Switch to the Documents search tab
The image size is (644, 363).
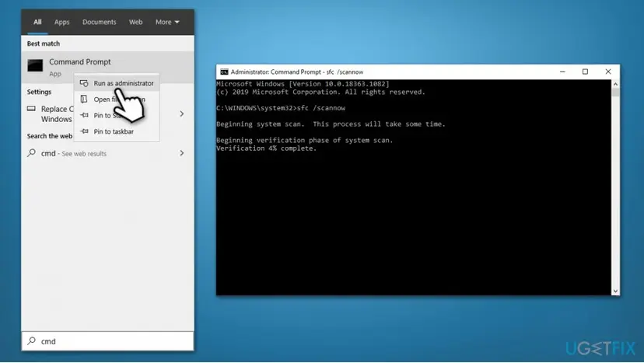[99, 23]
